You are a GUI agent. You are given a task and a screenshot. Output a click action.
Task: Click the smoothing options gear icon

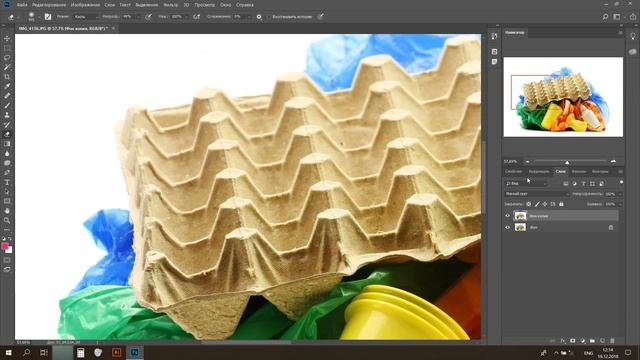[x=259, y=17]
